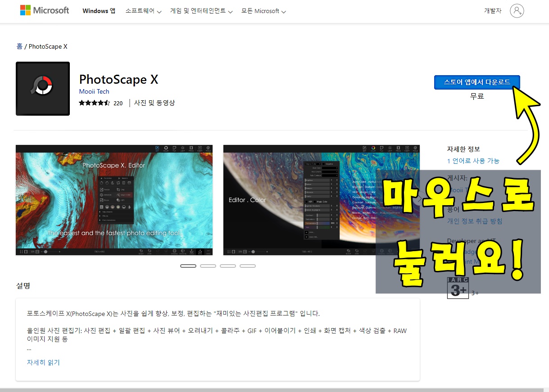The width and height of the screenshot is (549, 392).
Task: Open the user account sign-in icon
Action: [517, 11]
